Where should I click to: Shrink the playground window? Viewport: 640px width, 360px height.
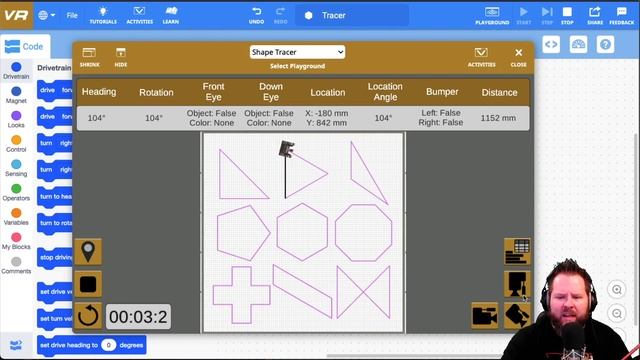(89, 57)
